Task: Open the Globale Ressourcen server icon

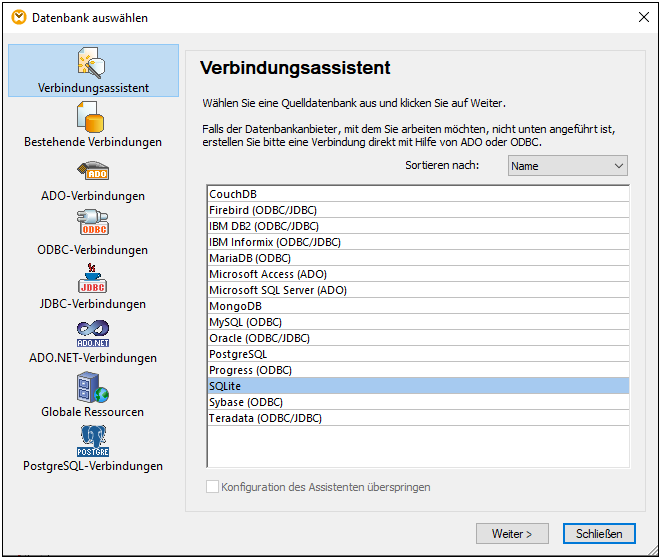Action: point(93,387)
